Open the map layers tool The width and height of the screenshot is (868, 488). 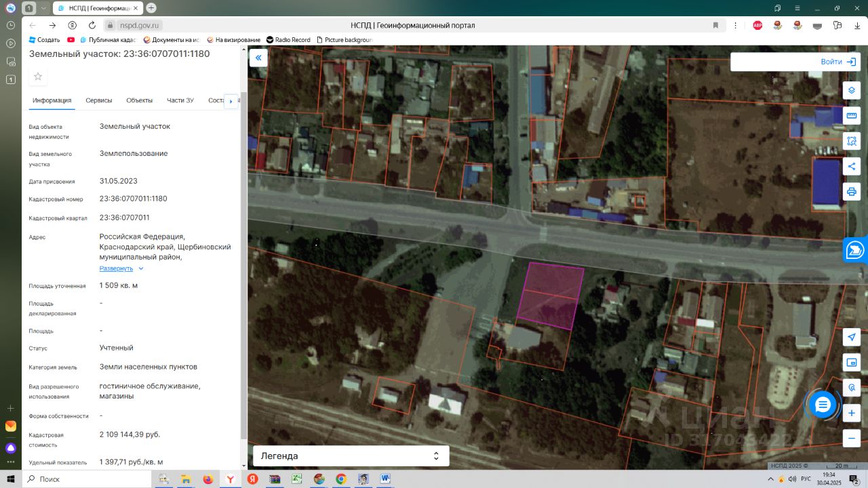(x=852, y=90)
